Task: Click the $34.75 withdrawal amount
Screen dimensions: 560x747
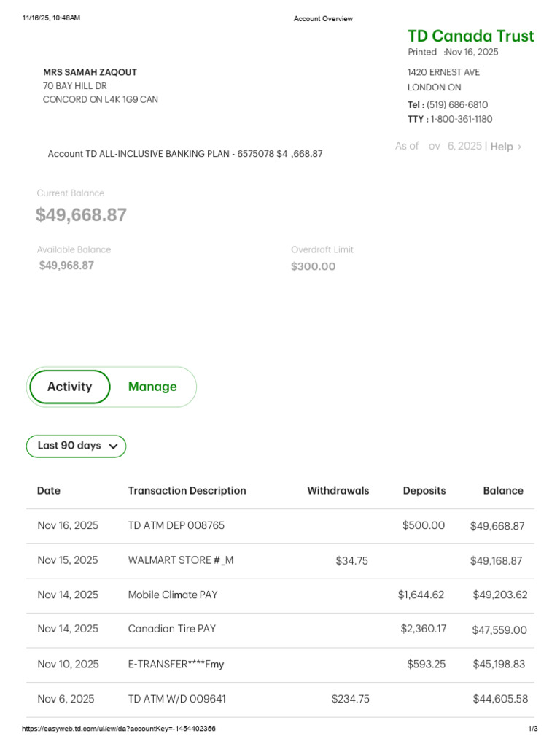Action: tap(352, 561)
